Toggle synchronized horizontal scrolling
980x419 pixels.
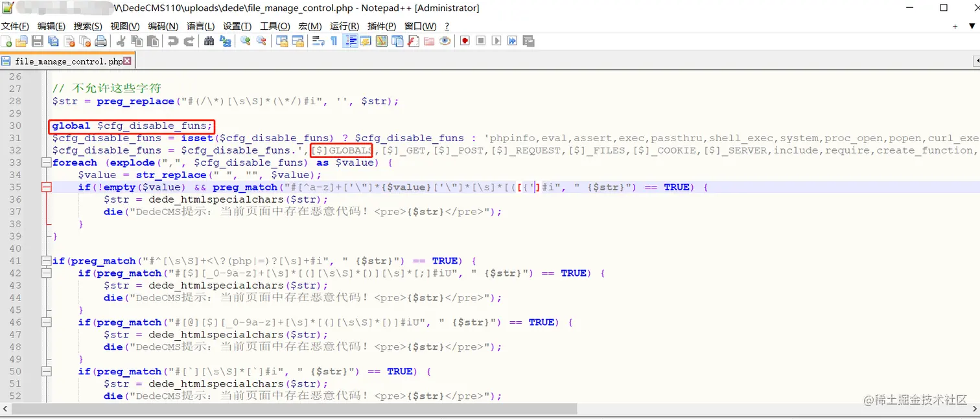pos(298,41)
